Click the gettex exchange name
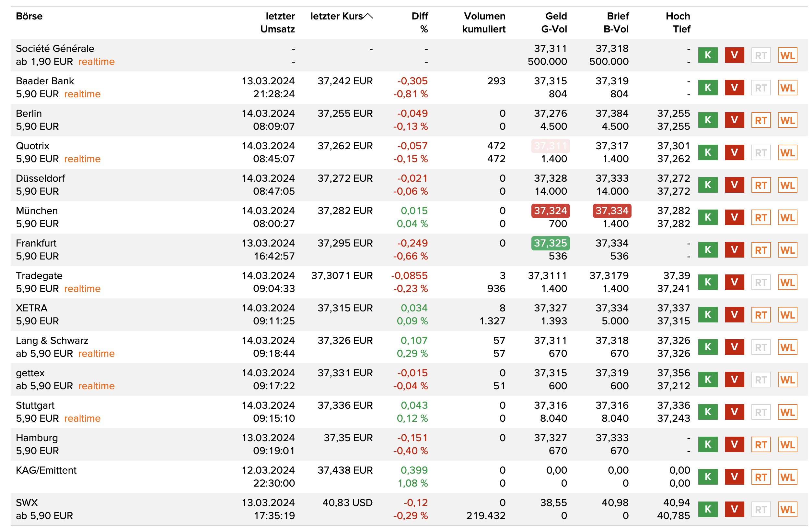812x532 pixels. (x=30, y=373)
